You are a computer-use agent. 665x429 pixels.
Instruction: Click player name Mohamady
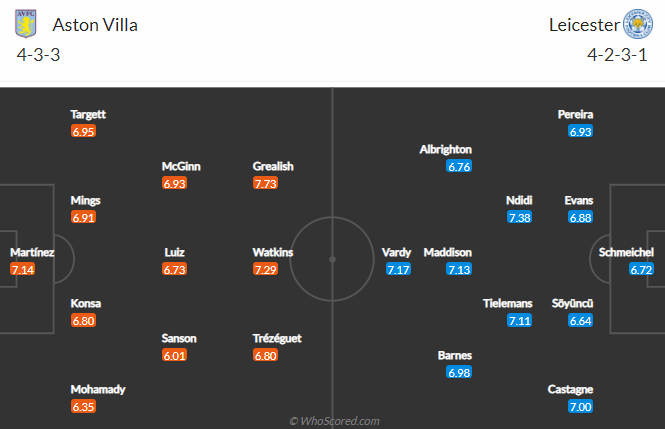pos(98,389)
